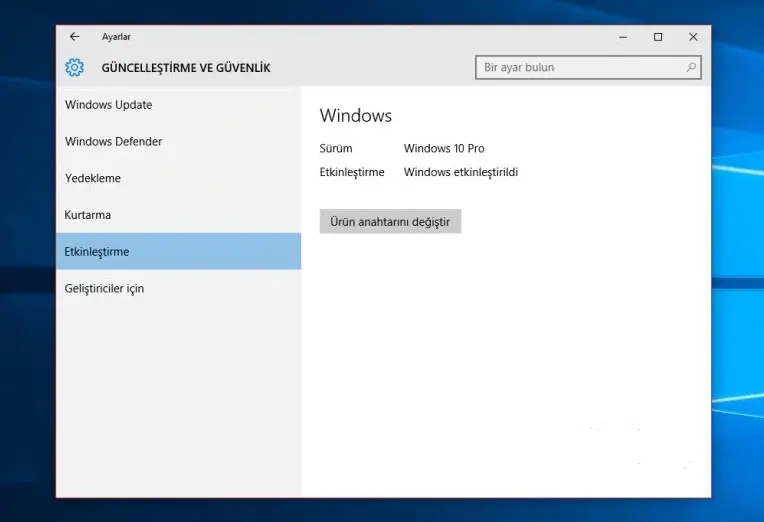This screenshot has width=764, height=522.
Task: Select Yedekleme in sidebar
Action: pyautogui.click(x=178, y=178)
